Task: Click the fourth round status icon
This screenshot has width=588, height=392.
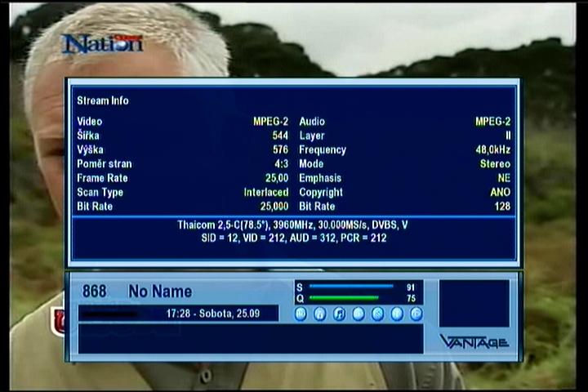Action: point(359,314)
